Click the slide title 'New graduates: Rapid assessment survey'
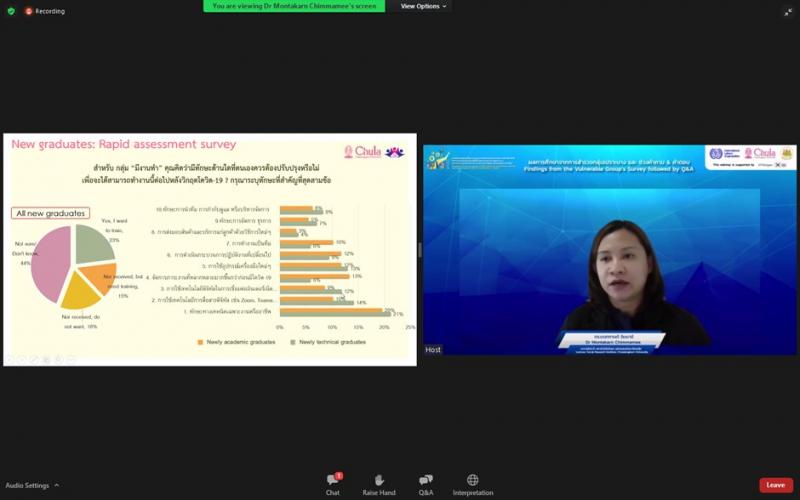The height and width of the screenshot is (500, 800). (123, 144)
